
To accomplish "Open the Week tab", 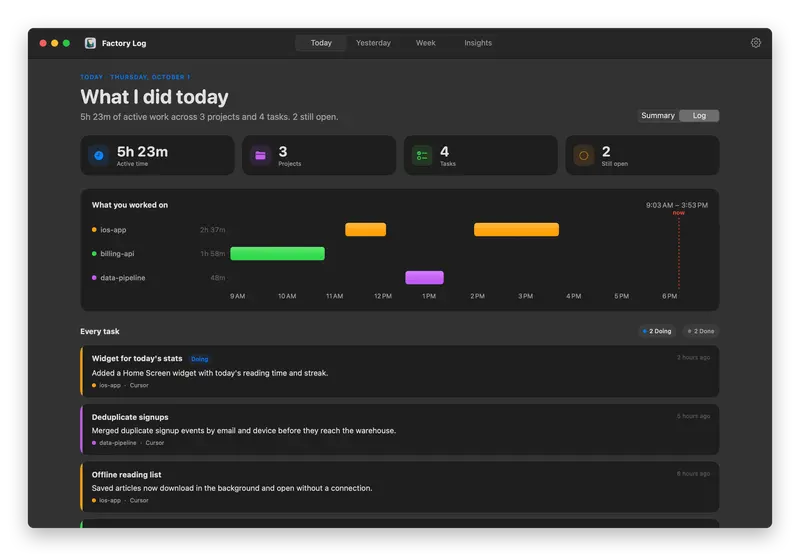I will coord(426,43).
